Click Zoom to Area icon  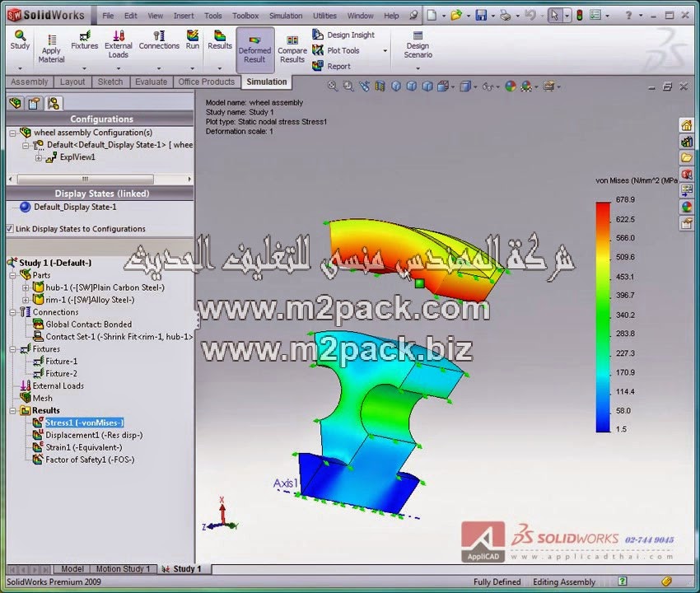[348, 86]
